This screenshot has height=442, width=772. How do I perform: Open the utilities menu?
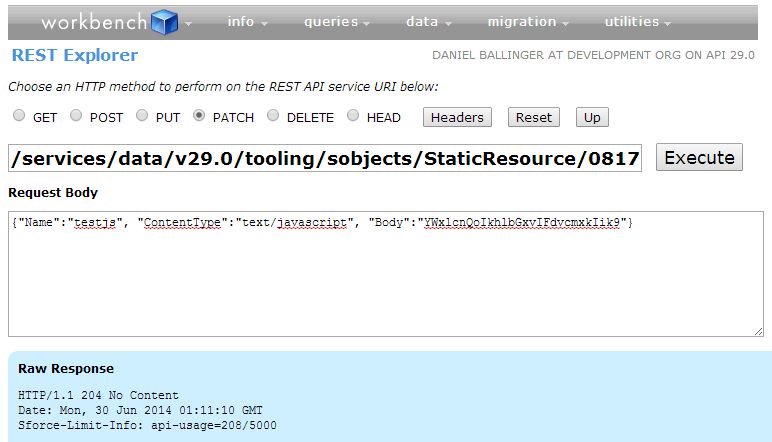pos(637,22)
